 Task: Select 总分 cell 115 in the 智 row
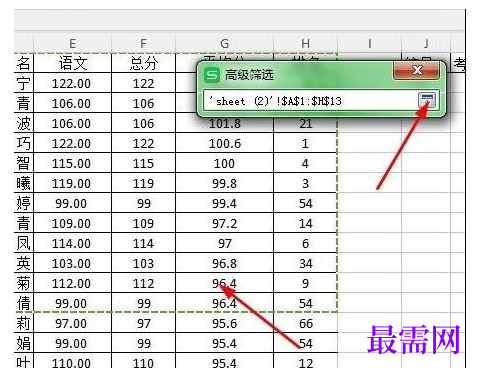tap(143, 163)
